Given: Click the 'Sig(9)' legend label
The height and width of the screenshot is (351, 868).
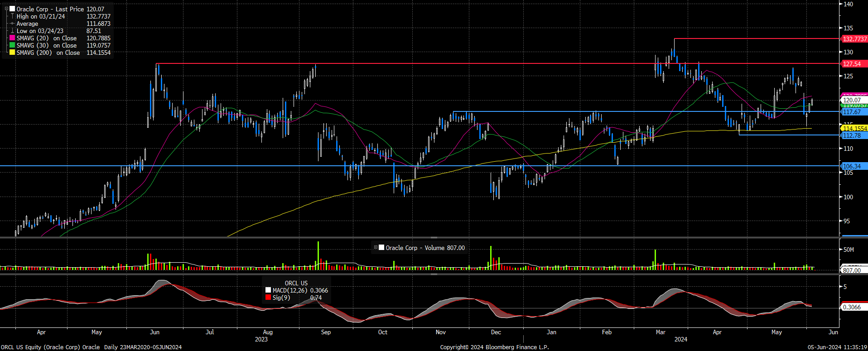Looking at the screenshot, I should tap(281, 298).
